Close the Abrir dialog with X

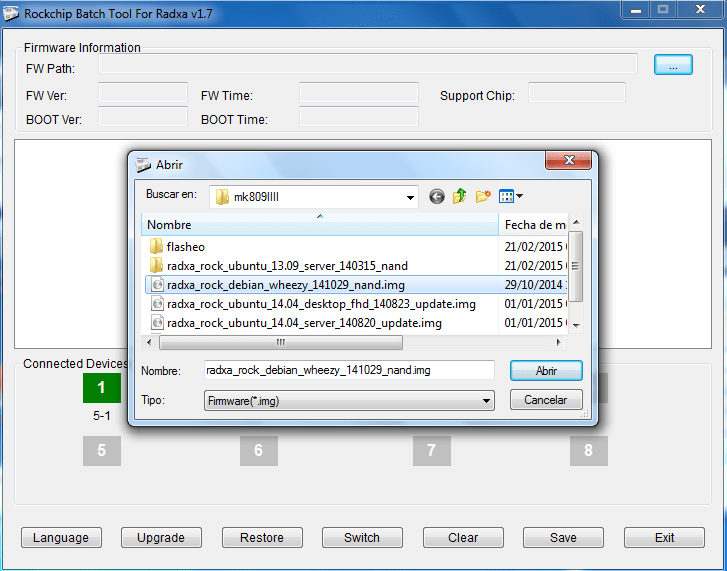click(x=568, y=160)
